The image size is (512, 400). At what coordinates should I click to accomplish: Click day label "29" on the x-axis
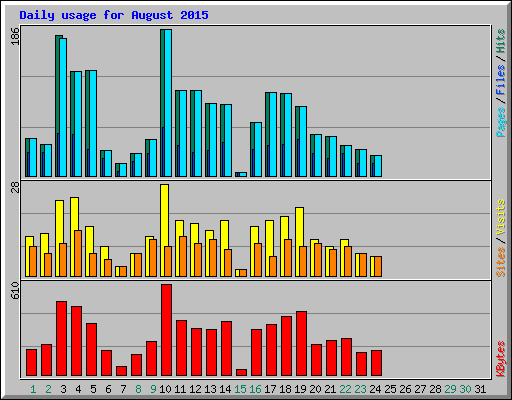[450, 389]
